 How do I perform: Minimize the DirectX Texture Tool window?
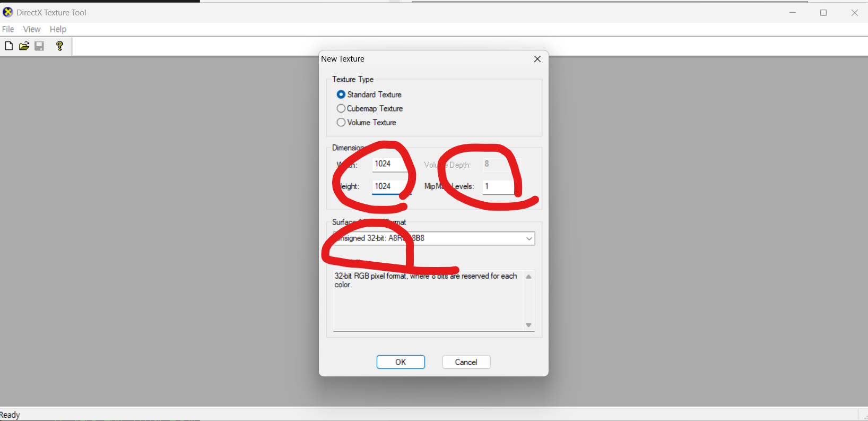[793, 12]
